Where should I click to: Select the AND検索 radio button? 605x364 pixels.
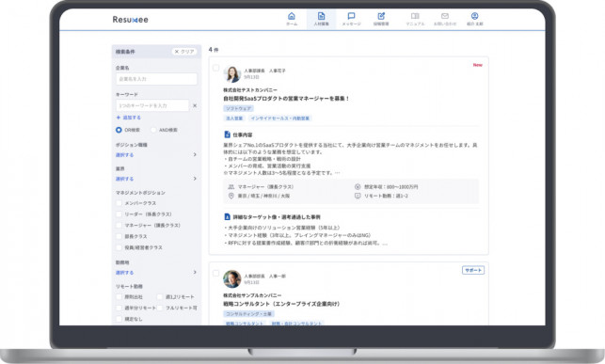[153, 130]
